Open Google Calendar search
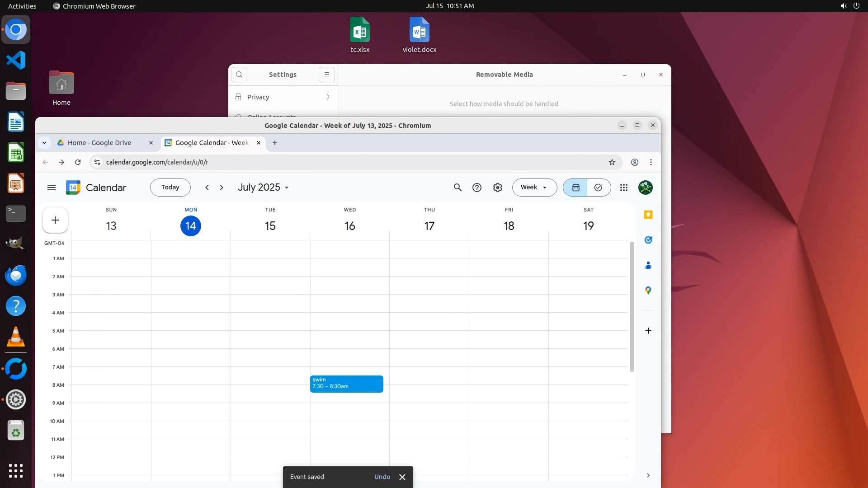This screenshot has height=488, width=868. (x=458, y=188)
